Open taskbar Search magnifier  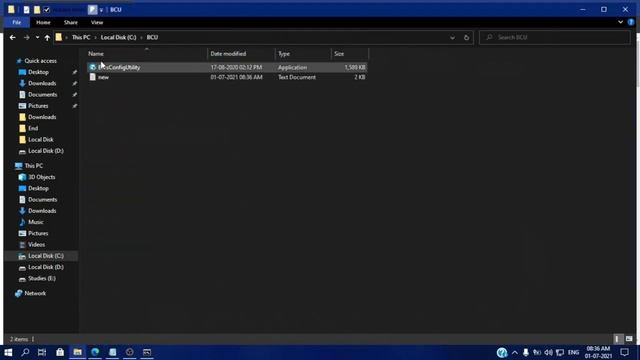[x=25, y=352]
